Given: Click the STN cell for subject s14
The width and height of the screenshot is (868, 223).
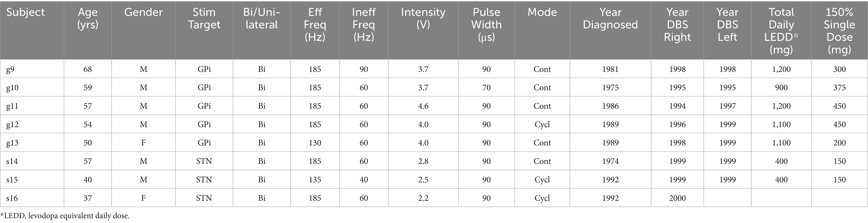Looking at the screenshot, I should click(204, 161).
